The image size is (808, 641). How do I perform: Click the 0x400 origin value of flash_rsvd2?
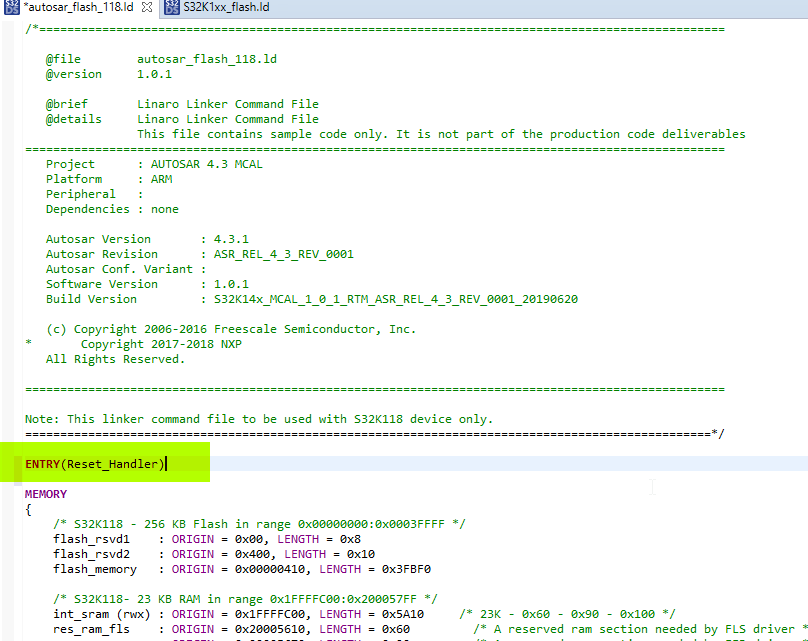[x=252, y=554]
